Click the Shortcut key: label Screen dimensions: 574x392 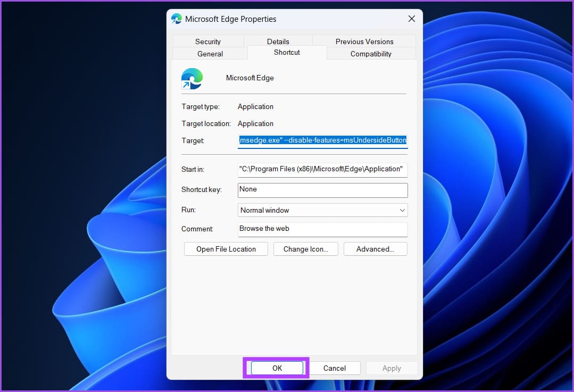(x=201, y=189)
